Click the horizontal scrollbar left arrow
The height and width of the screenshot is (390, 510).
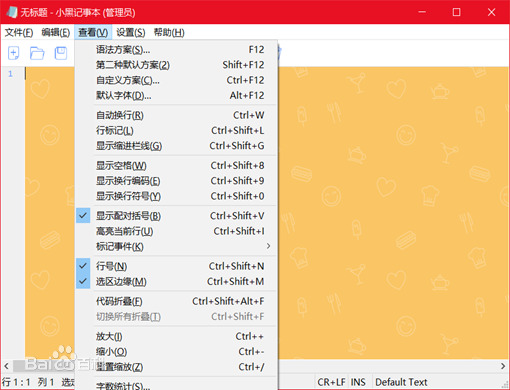(x=6, y=366)
